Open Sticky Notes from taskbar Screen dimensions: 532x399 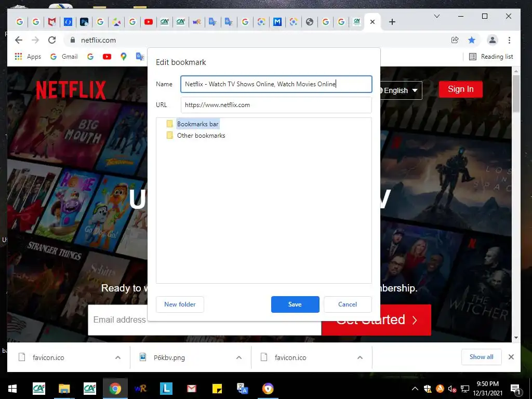217,389
